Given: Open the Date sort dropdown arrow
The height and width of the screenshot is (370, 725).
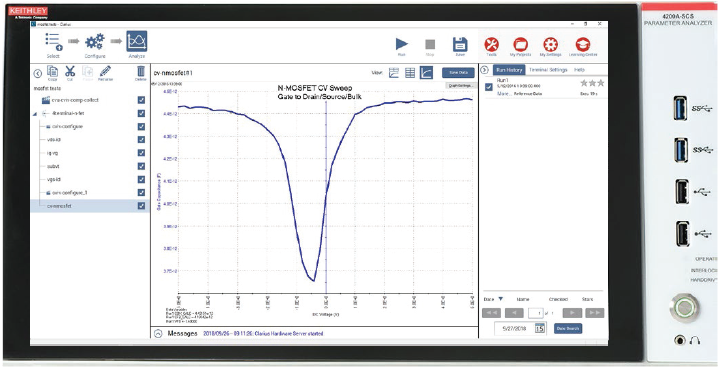Looking at the screenshot, I should (x=501, y=299).
